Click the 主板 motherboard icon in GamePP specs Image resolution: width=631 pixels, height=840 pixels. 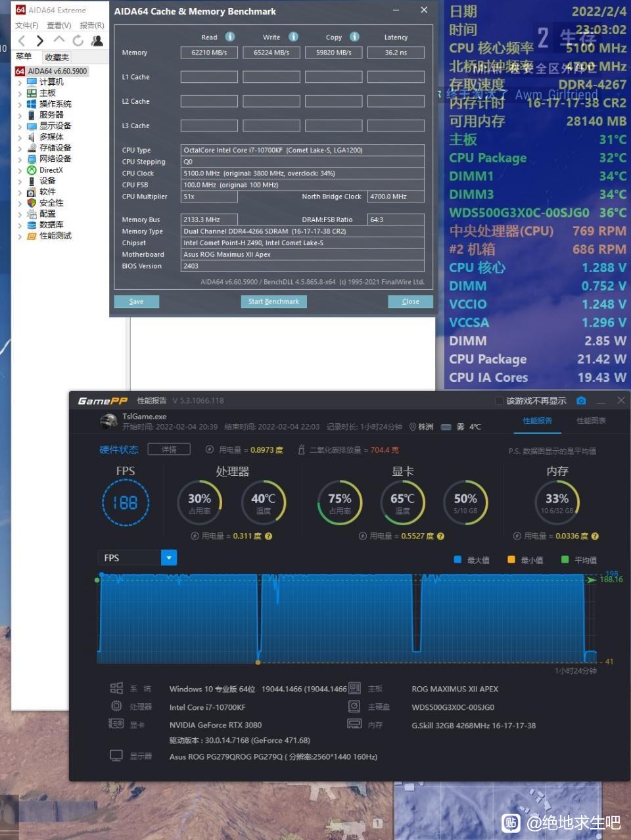[x=354, y=688]
